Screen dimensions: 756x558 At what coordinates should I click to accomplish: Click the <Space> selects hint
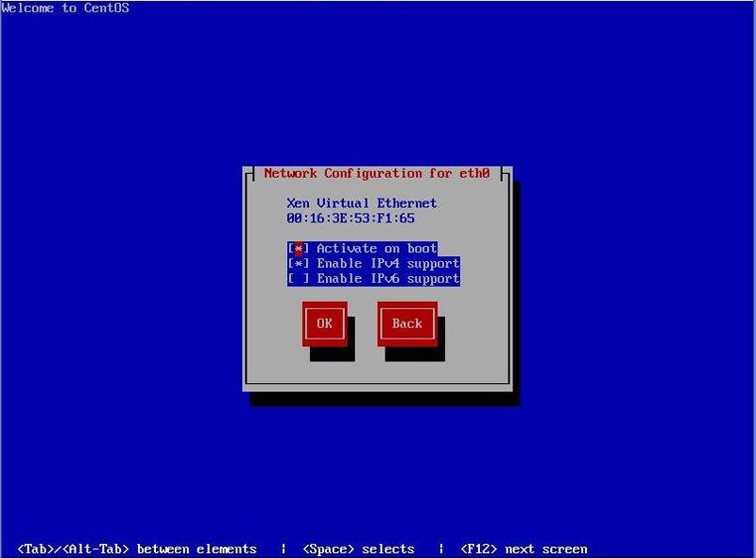pos(358,549)
